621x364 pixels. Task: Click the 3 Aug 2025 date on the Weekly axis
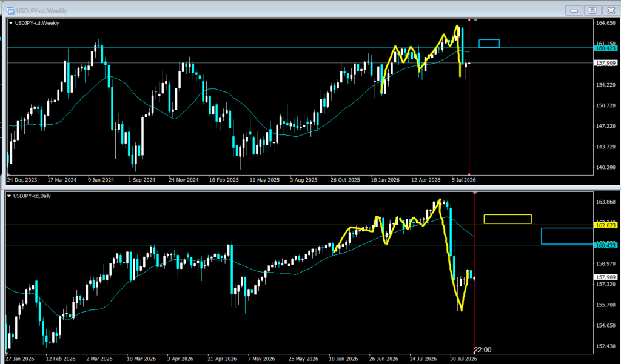(x=304, y=180)
